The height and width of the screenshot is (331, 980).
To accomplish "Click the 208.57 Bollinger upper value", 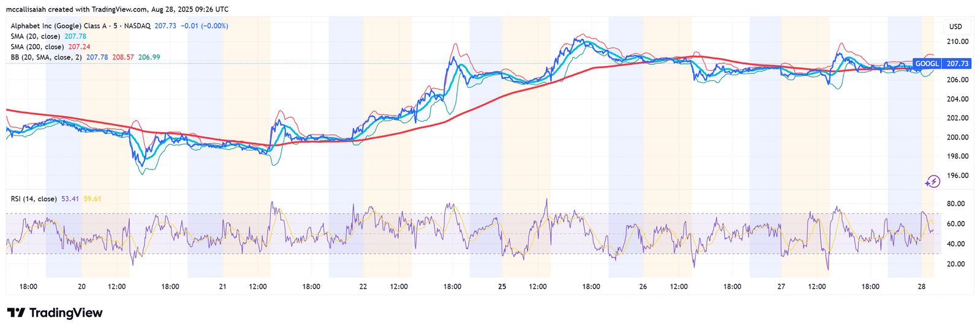I will [123, 57].
